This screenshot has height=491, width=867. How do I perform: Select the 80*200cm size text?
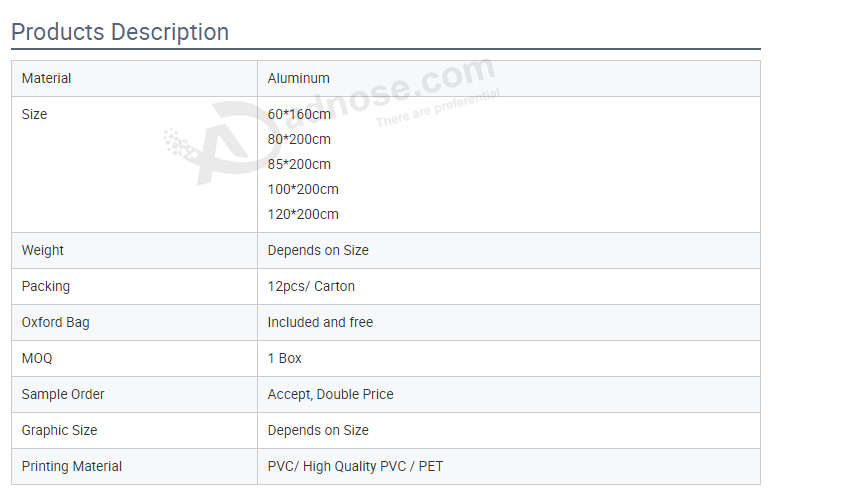299,139
